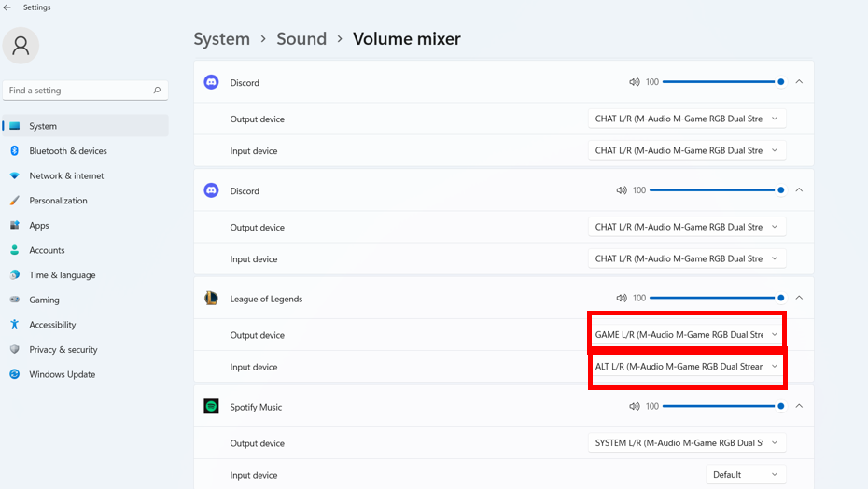Open first Discord Output device dropdown
868x489 pixels.
[687, 119]
